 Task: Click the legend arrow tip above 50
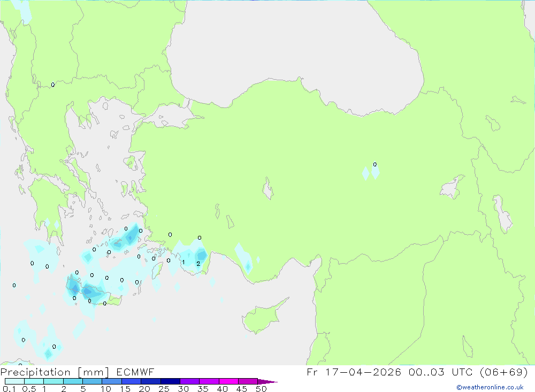pos(268,381)
